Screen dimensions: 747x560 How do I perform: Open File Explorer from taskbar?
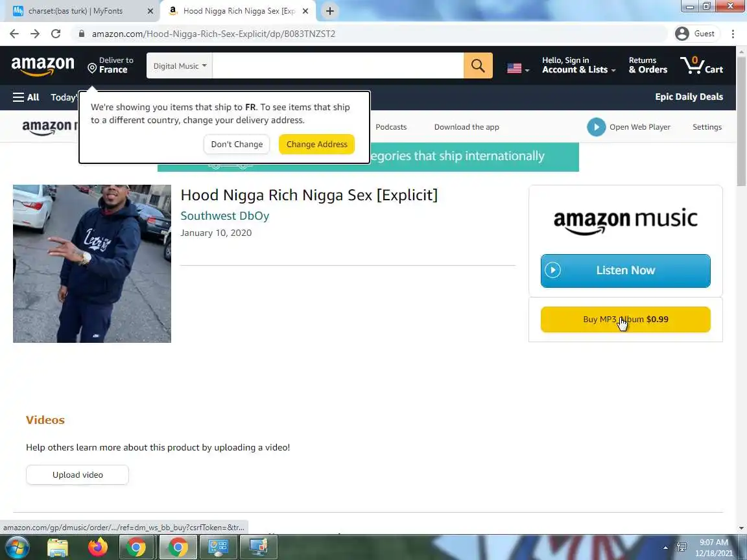[58, 547]
